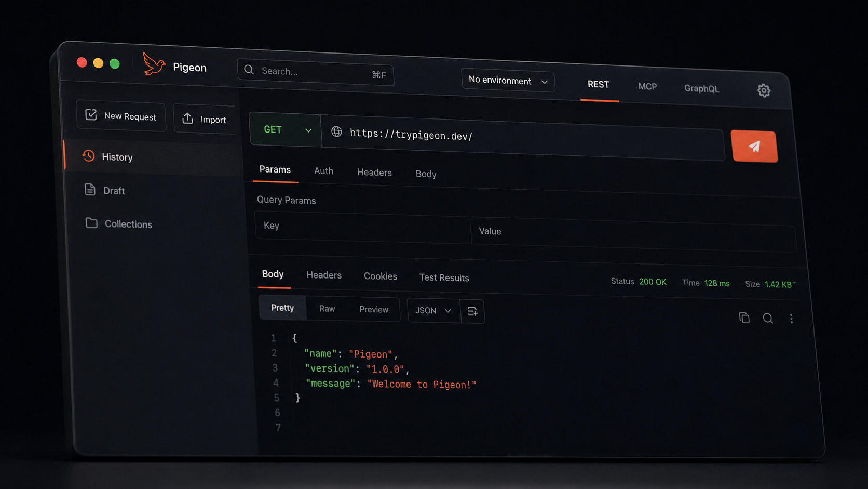Open the request Headers tab
The height and width of the screenshot is (489, 868).
click(374, 173)
